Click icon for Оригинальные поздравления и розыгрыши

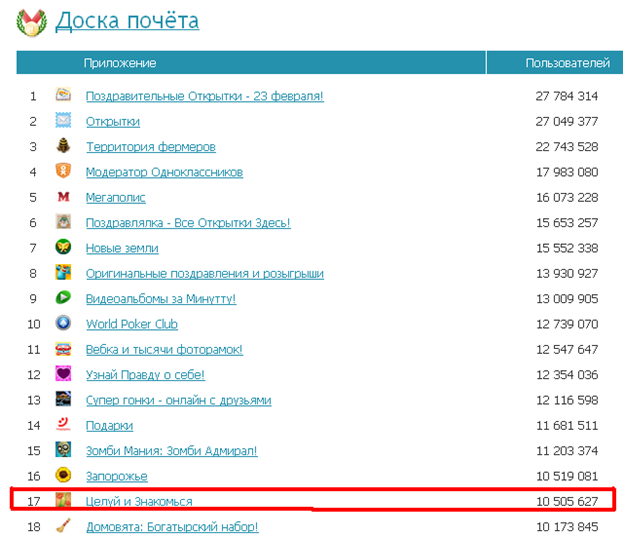63,272
